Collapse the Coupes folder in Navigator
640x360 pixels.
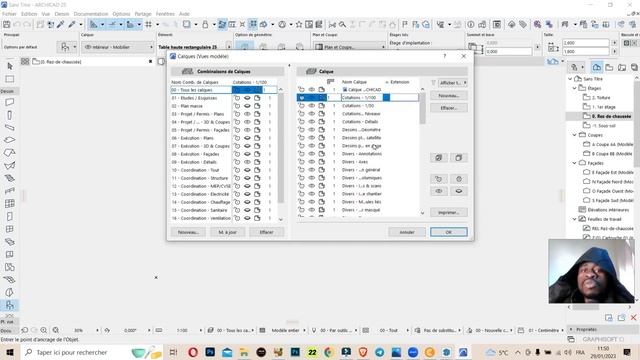(x=575, y=135)
